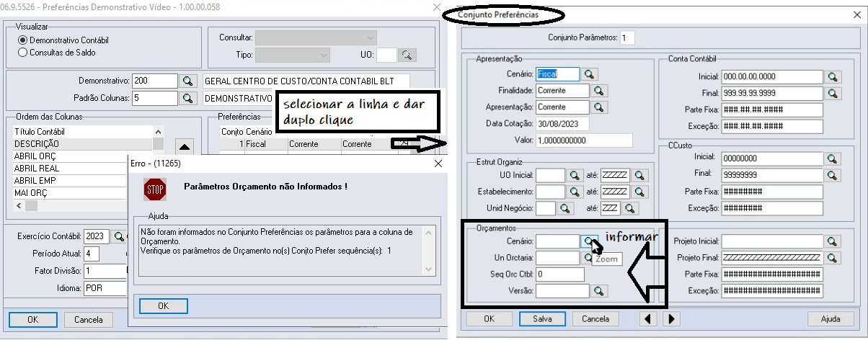Viewport: 868px width, 340px height.
Task: Click Conta Contábil Parte Fixa field
Action: pyautogui.click(x=772, y=110)
